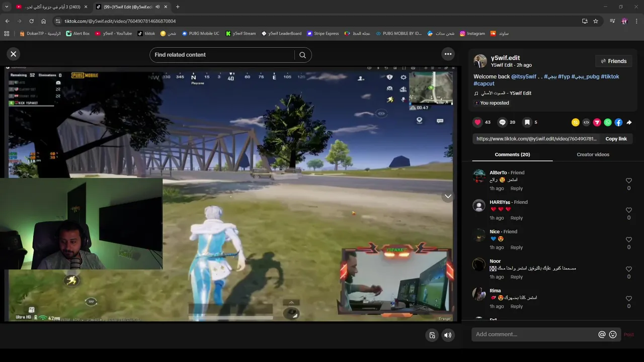Screen dimensions: 644x362
Task: Click the Add comment input field
Action: [x=534, y=334]
